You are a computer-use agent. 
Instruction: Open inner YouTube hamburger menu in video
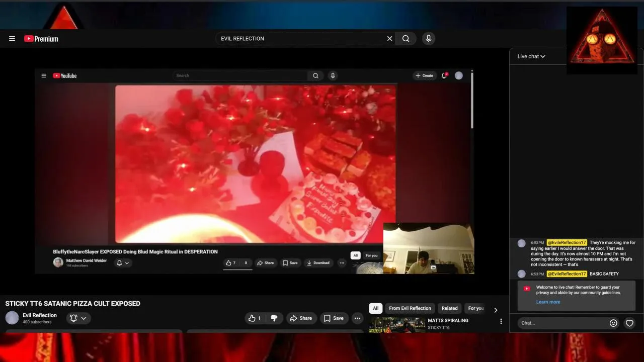coord(44,76)
